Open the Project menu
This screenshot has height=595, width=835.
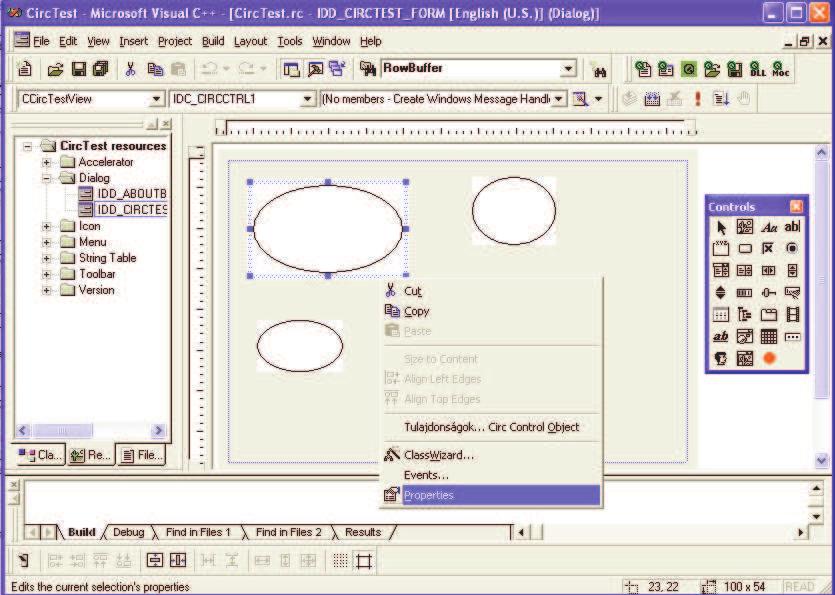click(175, 42)
